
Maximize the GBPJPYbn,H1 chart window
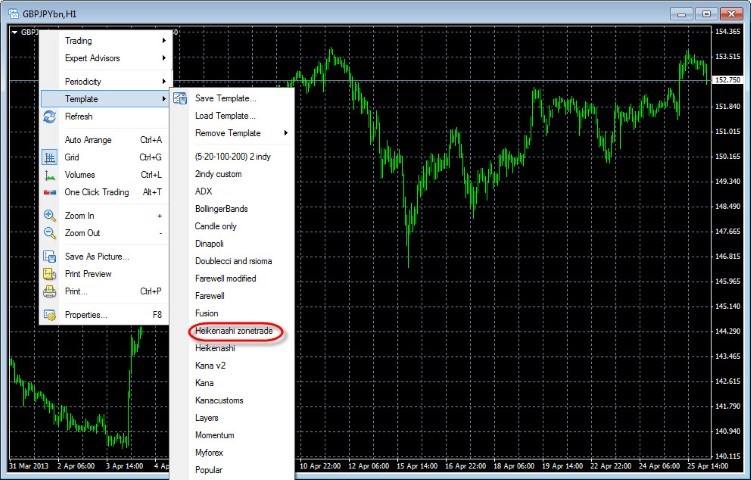tap(706, 13)
